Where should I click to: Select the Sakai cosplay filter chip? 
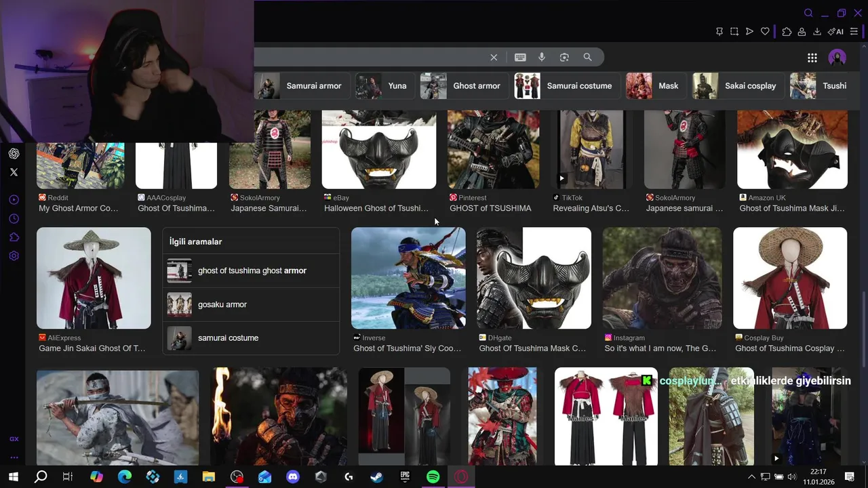(737, 86)
